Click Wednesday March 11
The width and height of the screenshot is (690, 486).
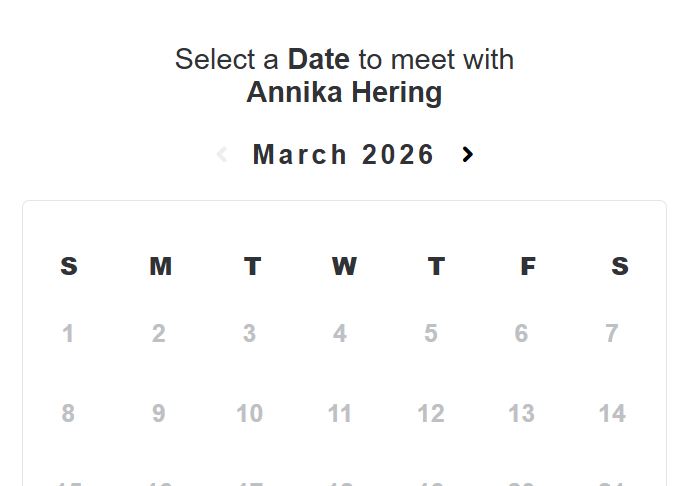tap(340, 414)
